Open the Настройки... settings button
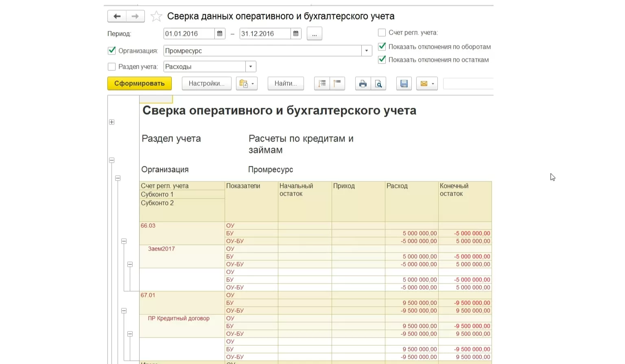Image resolution: width=625 pixels, height=364 pixels. (206, 83)
